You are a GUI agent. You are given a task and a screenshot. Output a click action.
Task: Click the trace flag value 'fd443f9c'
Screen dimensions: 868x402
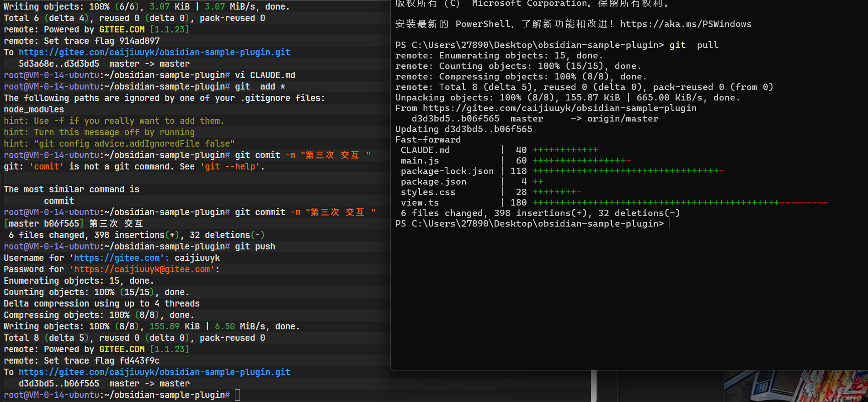coord(139,361)
